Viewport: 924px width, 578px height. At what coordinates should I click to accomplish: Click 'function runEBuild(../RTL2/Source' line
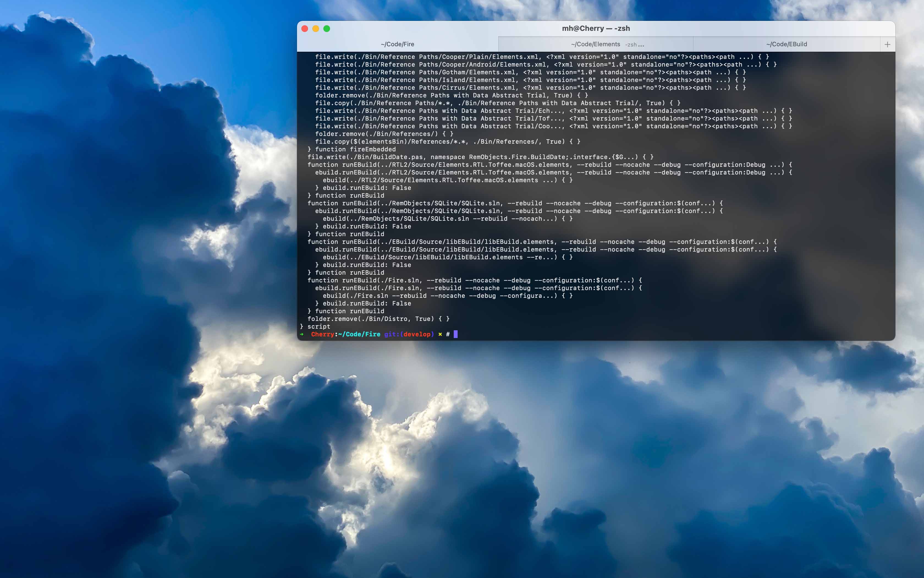(x=549, y=165)
